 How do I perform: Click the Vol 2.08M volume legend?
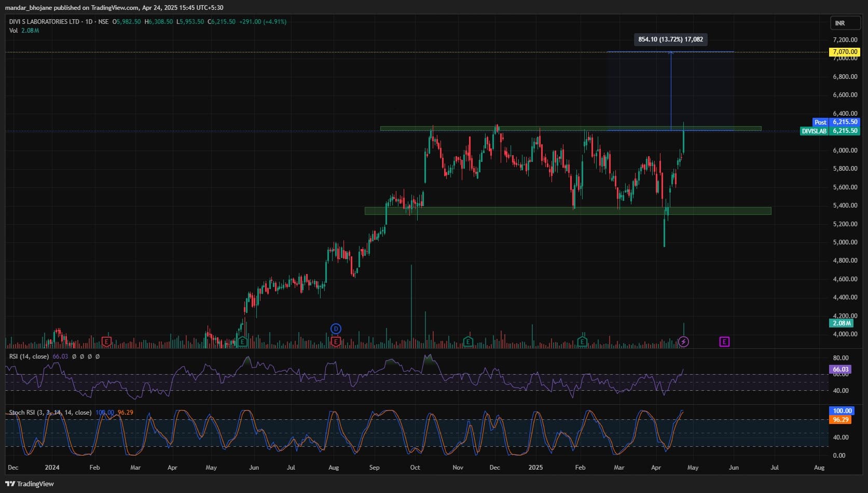coord(24,31)
